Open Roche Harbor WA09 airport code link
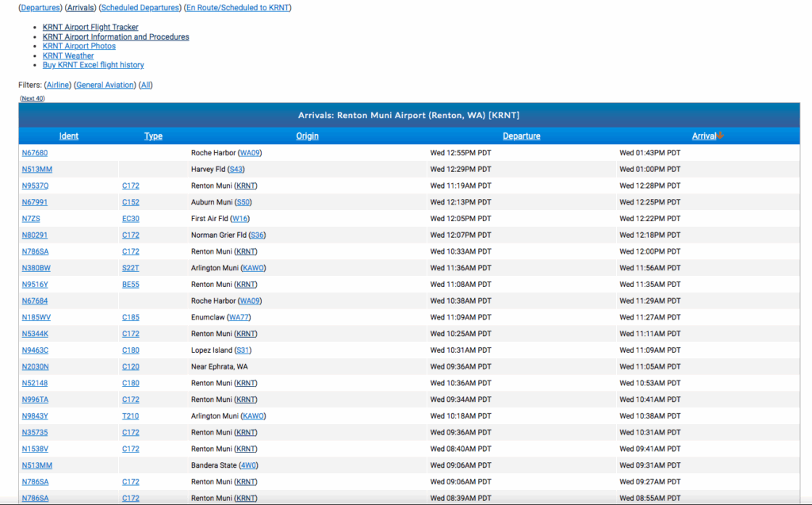Image resolution: width=812 pixels, height=505 pixels. [x=250, y=153]
